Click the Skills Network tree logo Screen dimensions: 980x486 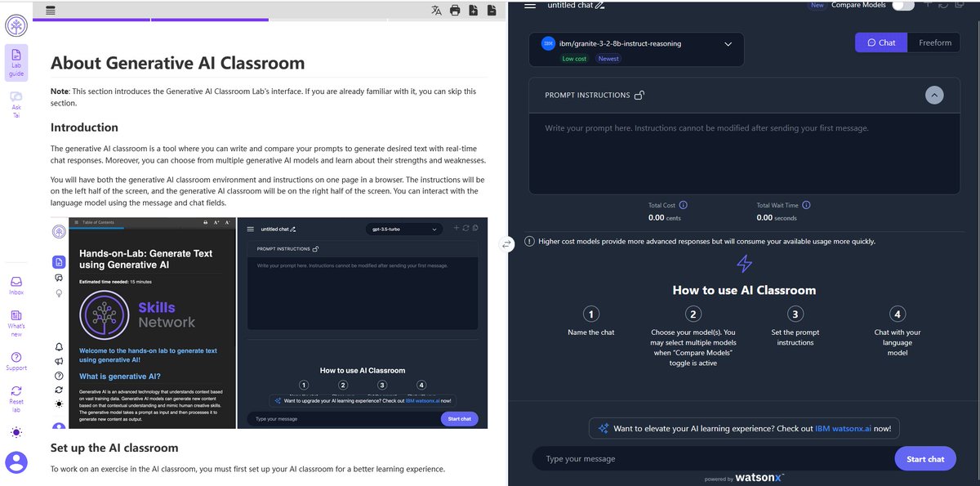coord(16,25)
